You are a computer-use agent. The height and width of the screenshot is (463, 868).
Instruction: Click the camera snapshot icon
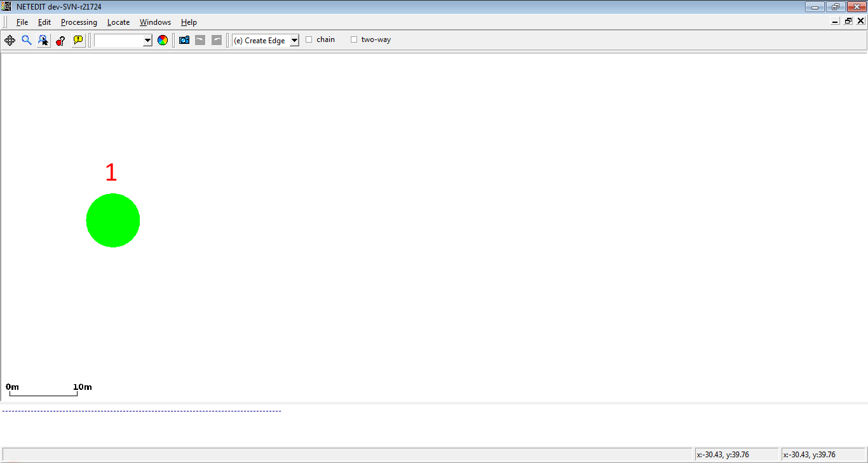pos(184,40)
